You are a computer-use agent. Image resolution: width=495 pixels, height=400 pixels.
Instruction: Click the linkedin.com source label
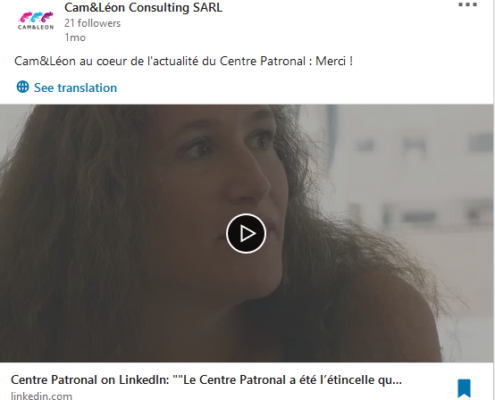pos(41,396)
